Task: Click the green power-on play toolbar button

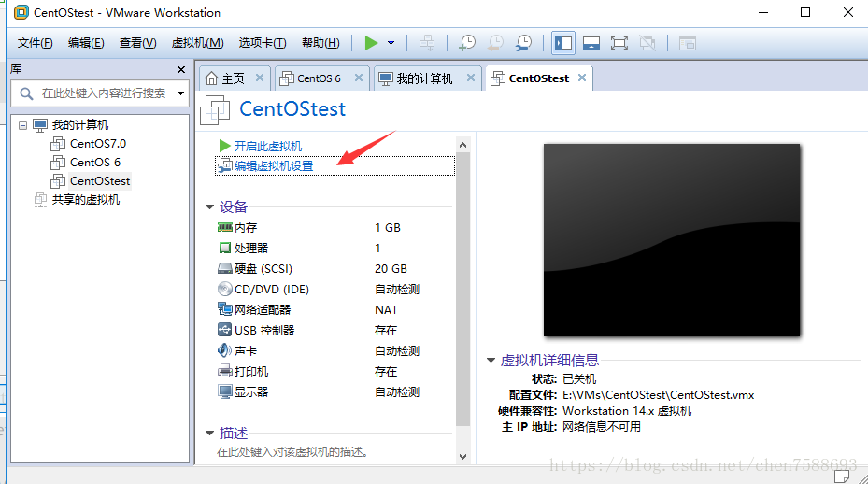Action: [x=371, y=43]
